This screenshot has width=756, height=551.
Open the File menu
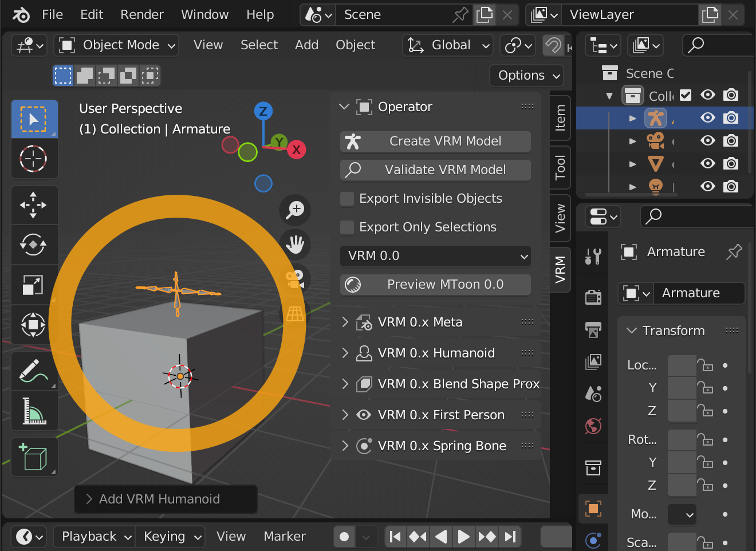pyautogui.click(x=52, y=15)
